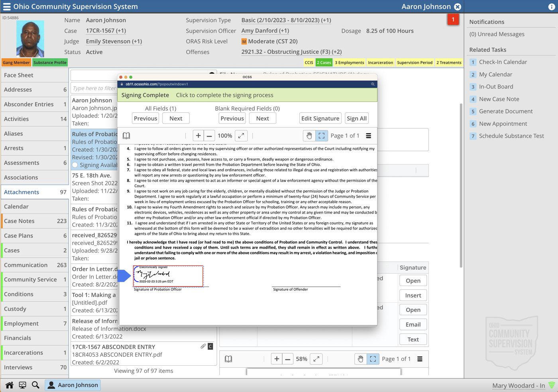Go to Previous under All Fields

[145, 118]
